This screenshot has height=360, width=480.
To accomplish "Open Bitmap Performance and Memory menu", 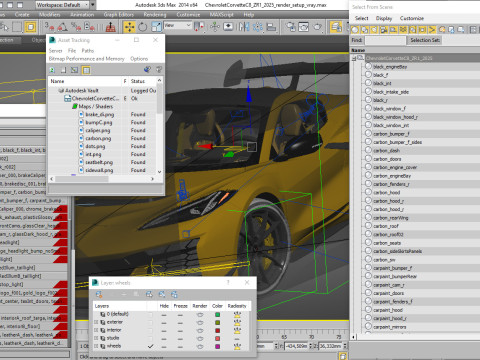I will 87,59.
